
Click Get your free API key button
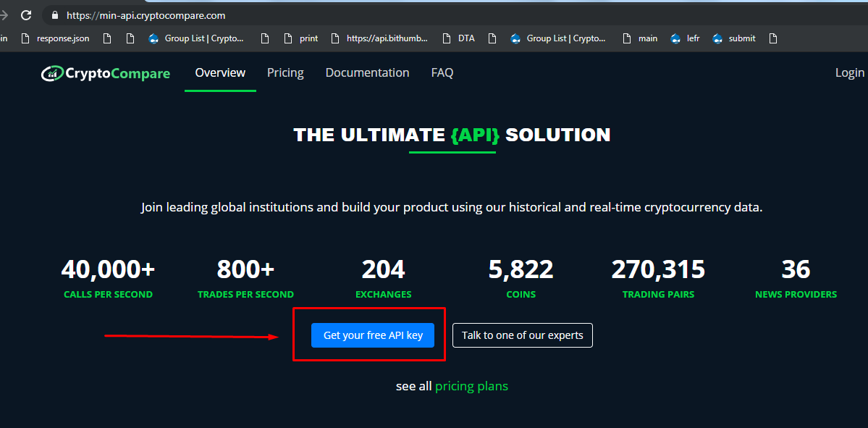click(373, 335)
